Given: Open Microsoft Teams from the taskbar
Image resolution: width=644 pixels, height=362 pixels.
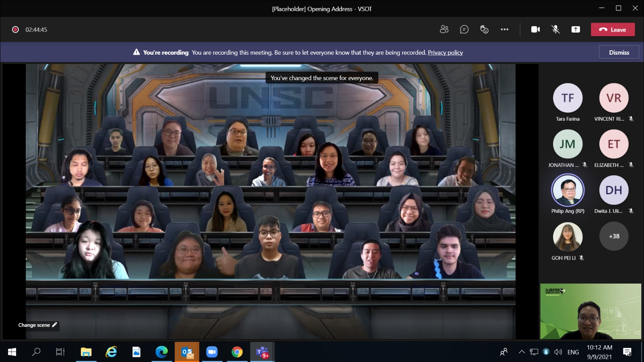Looking at the screenshot, I should click(262, 352).
